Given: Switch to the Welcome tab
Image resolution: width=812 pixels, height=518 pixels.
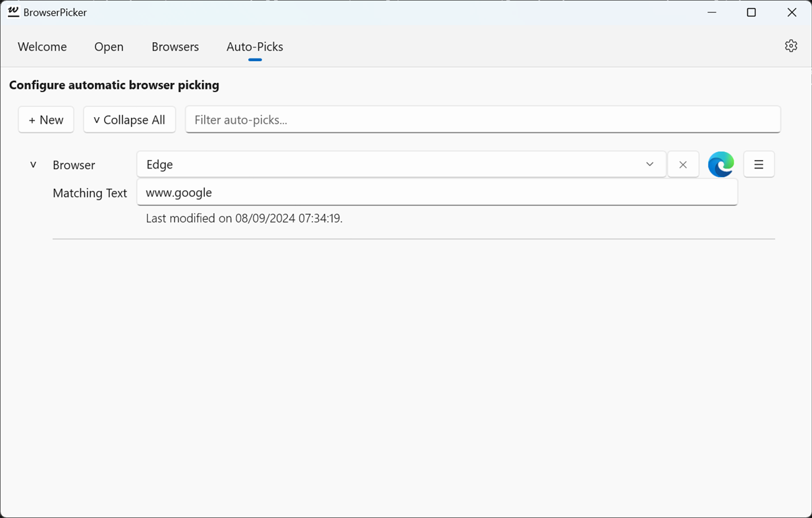Looking at the screenshot, I should point(42,47).
